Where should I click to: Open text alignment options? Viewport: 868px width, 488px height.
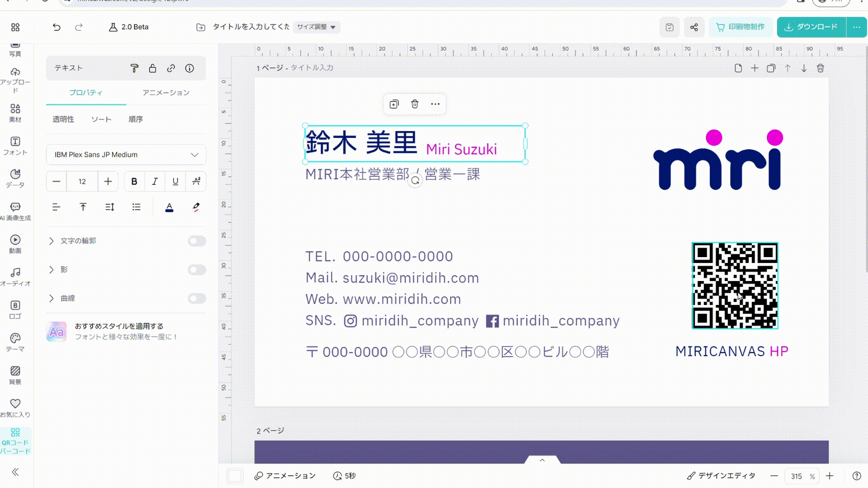click(x=56, y=207)
